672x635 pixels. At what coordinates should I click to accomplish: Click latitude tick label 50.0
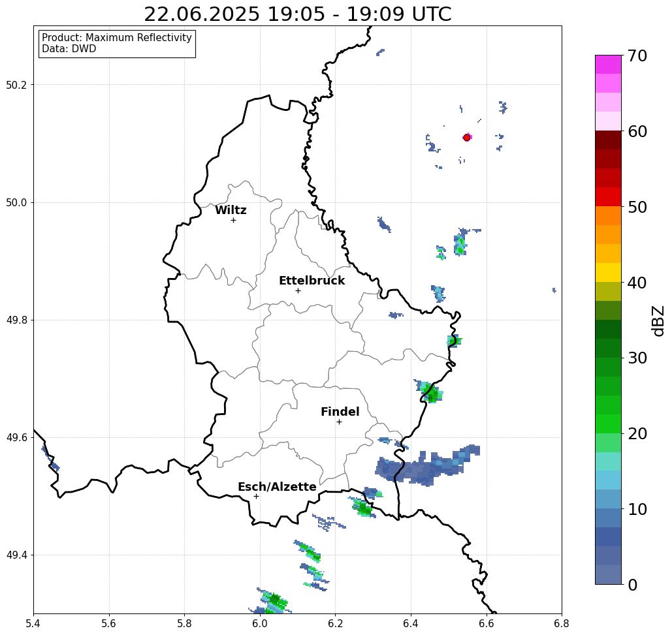coord(16,202)
